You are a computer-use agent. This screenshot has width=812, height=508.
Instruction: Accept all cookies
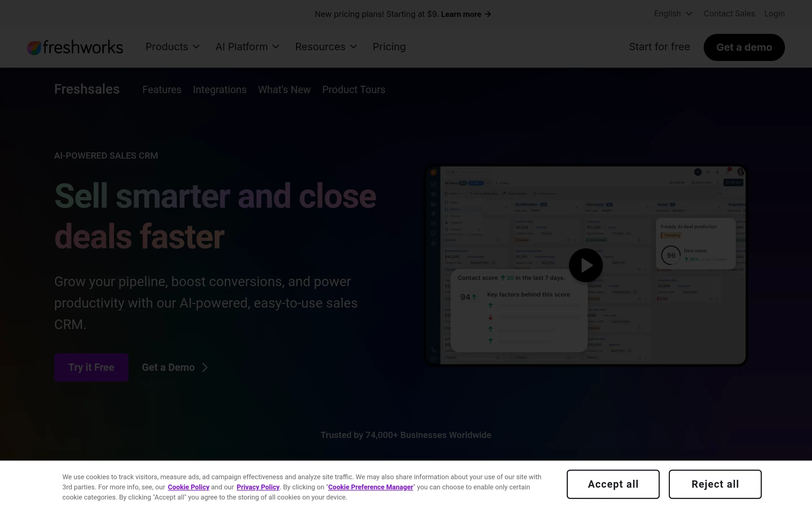pos(613,484)
